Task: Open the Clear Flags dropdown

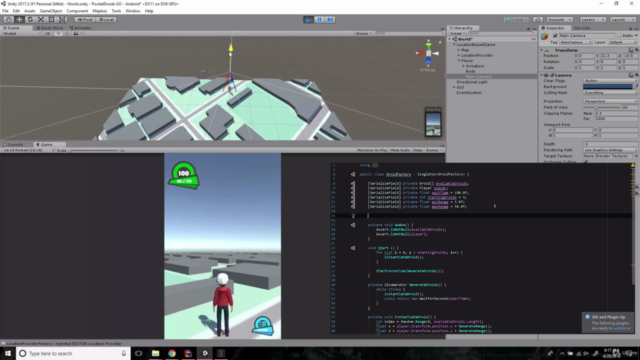Action: (x=610, y=81)
